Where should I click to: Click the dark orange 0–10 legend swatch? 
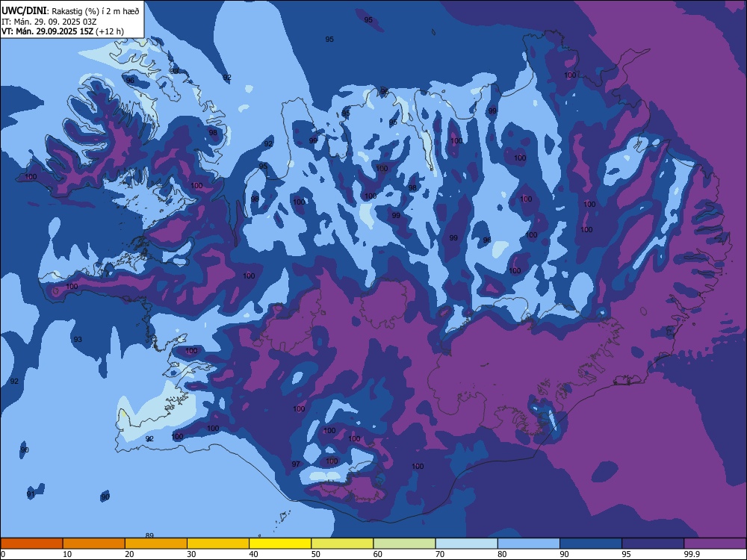[x=31, y=544]
